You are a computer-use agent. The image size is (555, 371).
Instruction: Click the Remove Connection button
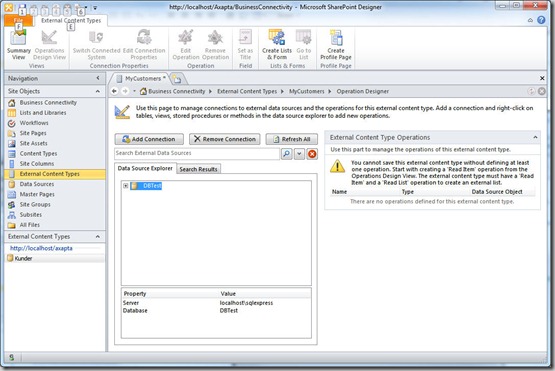coord(225,139)
